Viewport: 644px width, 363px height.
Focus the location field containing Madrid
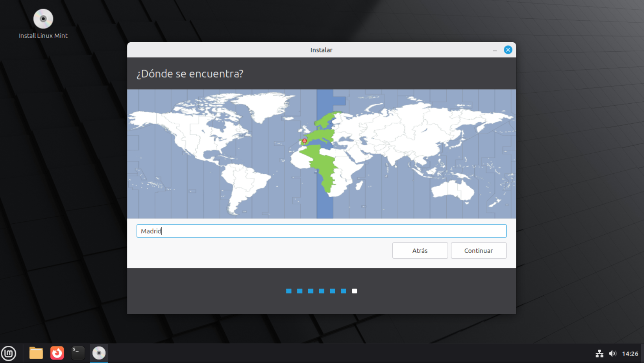pos(321,231)
